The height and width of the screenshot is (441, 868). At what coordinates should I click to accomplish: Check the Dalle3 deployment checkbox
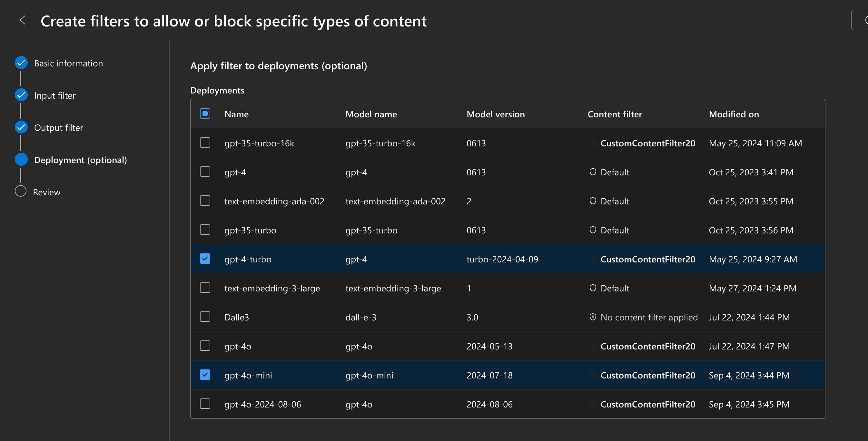(205, 316)
